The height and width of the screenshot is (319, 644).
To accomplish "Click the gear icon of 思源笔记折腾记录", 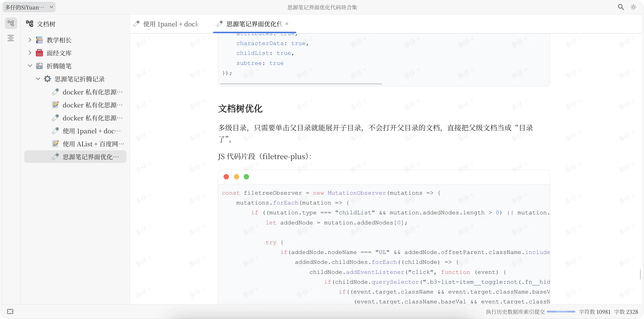I will (47, 79).
